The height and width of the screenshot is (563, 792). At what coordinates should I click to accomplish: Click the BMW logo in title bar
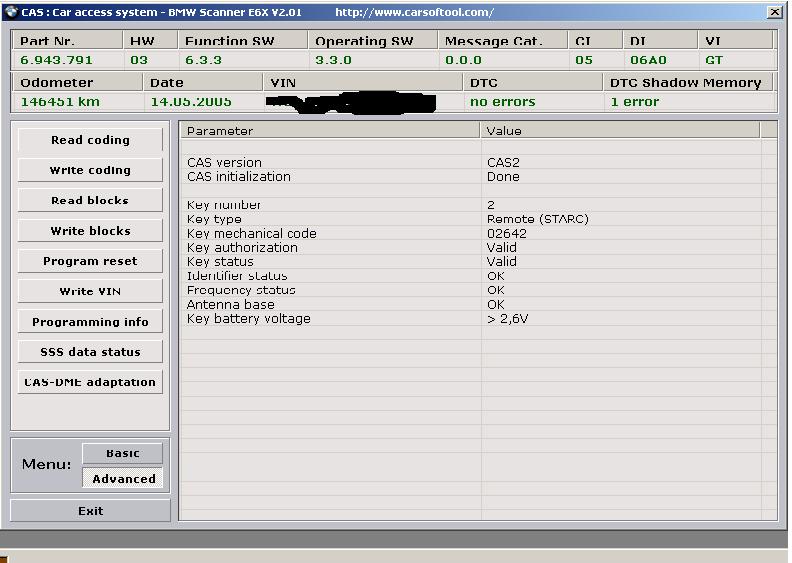tap(11, 12)
